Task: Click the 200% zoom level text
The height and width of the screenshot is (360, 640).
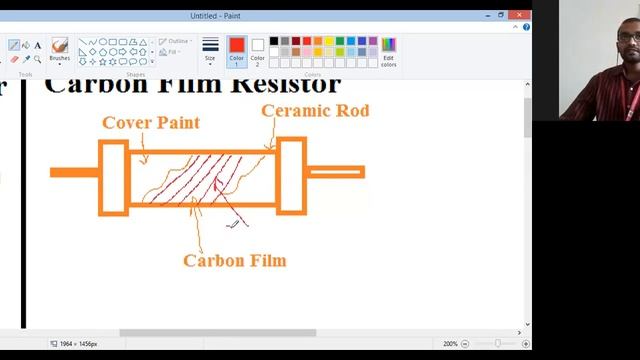Action: tap(450, 344)
